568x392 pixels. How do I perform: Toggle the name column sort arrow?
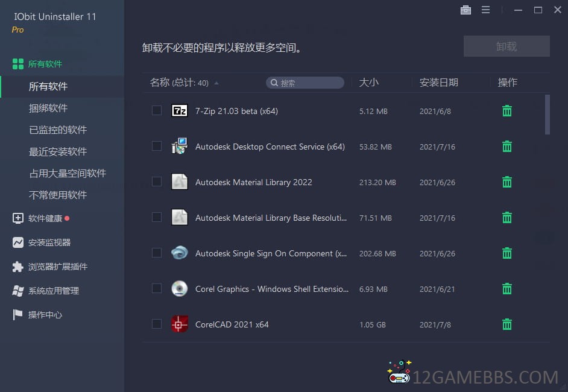coord(216,83)
